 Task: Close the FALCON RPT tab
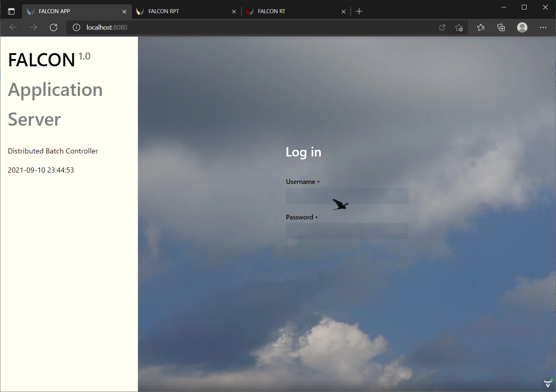[234, 12]
